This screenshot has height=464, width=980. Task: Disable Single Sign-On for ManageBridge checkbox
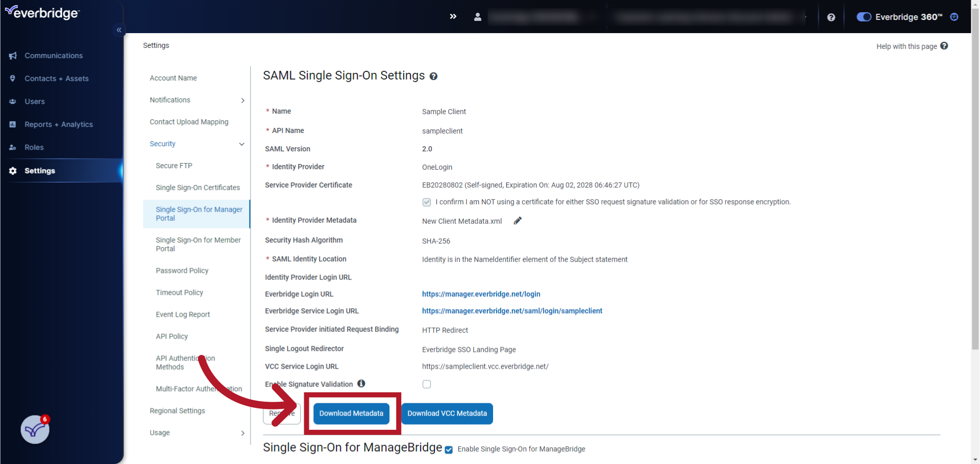point(448,450)
